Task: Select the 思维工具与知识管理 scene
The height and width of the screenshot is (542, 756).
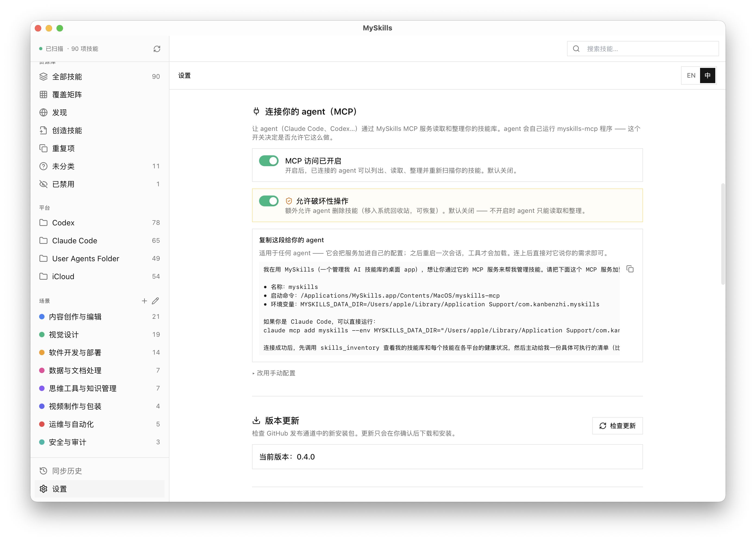Action: click(99, 389)
